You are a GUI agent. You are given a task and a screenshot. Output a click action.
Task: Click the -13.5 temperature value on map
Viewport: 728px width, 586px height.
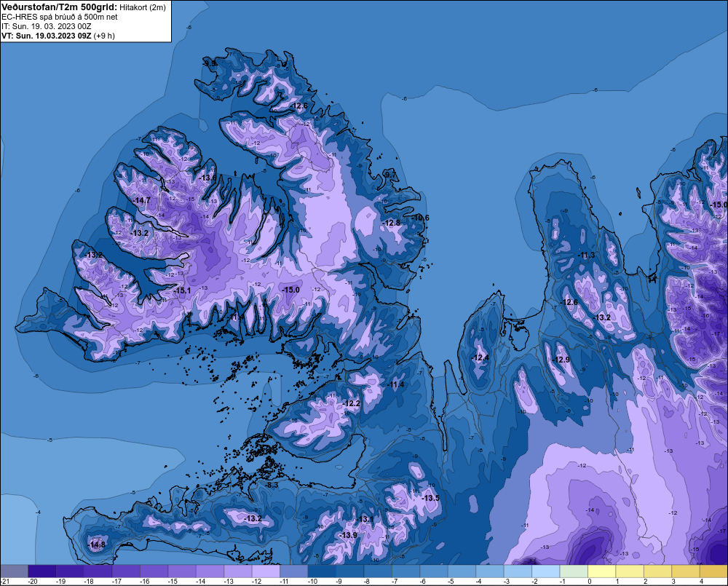click(x=430, y=498)
